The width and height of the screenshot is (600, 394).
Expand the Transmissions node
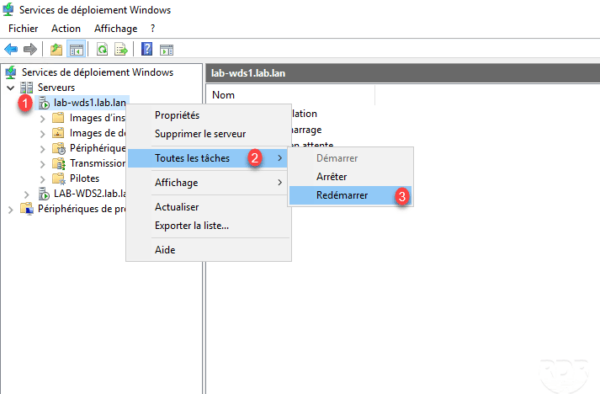[x=42, y=164]
